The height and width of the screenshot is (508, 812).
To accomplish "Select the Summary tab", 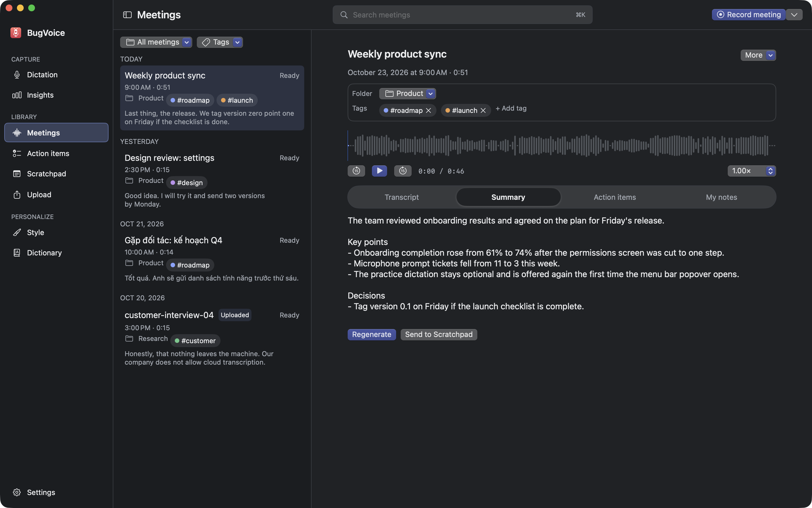I will tap(508, 197).
